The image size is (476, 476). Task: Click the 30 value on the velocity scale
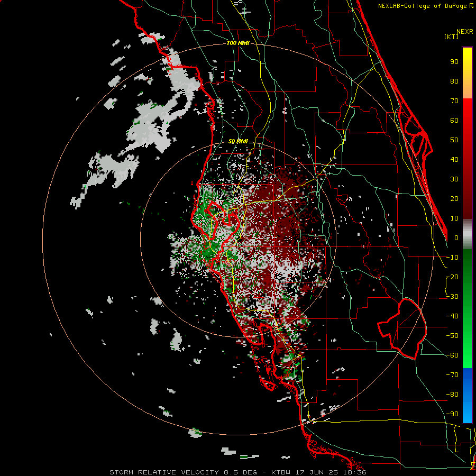coord(454,179)
